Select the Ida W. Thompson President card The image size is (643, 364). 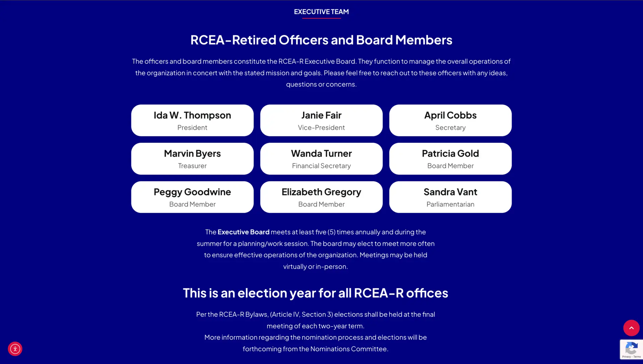click(x=192, y=120)
